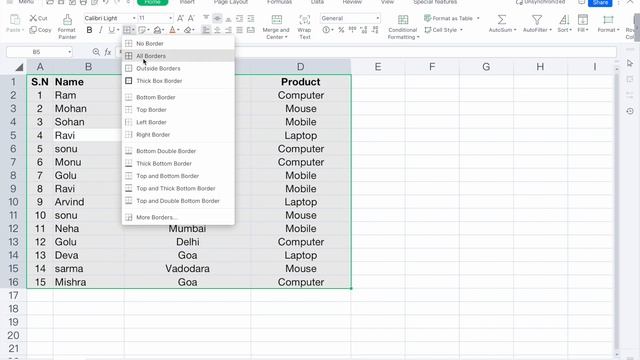Click the Merge and Center icon
Screen dimensions: 640x360
tap(276, 20)
